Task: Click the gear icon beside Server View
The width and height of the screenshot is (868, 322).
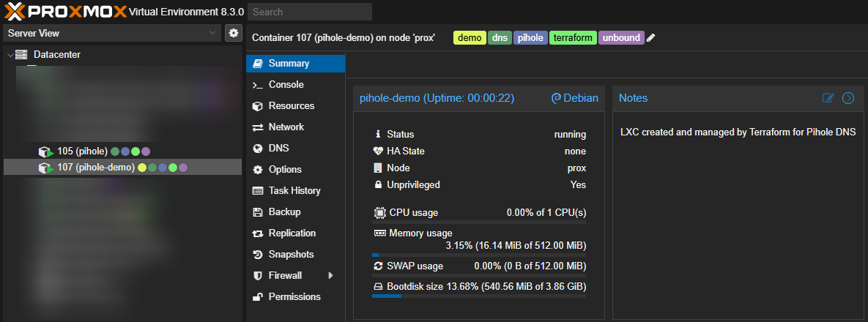Action: click(x=233, y=33)
